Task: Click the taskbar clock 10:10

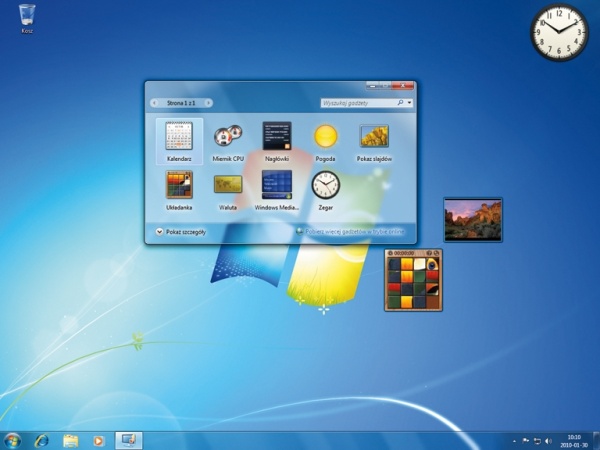Action: click(x=574, y=441)
